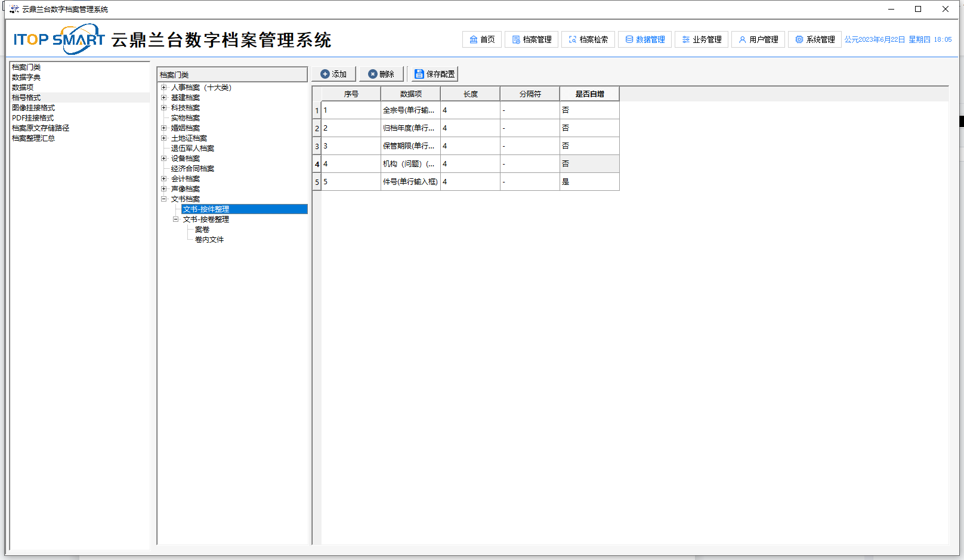
Task: Collapse the 文书-按卷整理 node
Action: [x=175, y=219]
